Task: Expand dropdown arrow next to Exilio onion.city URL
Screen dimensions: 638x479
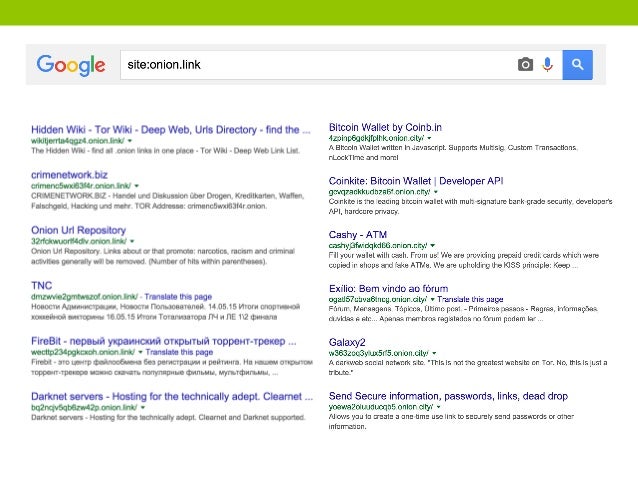Action: (433, 300)
